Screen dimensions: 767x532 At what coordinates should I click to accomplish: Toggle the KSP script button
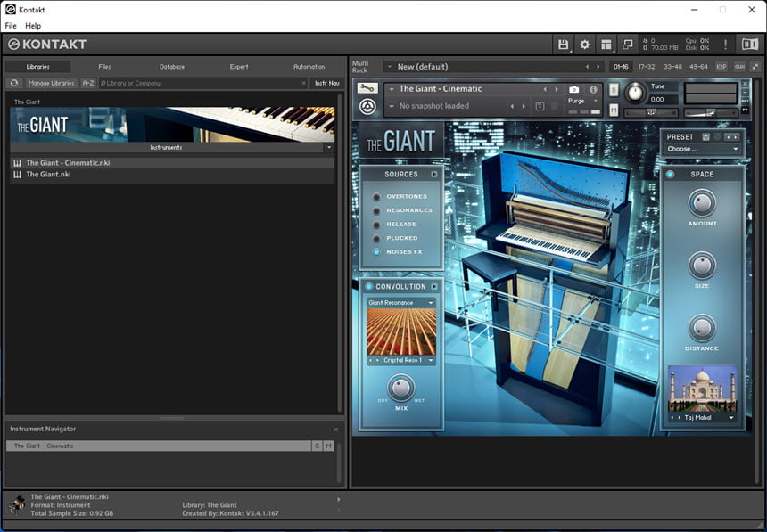(x=721, y=67)
